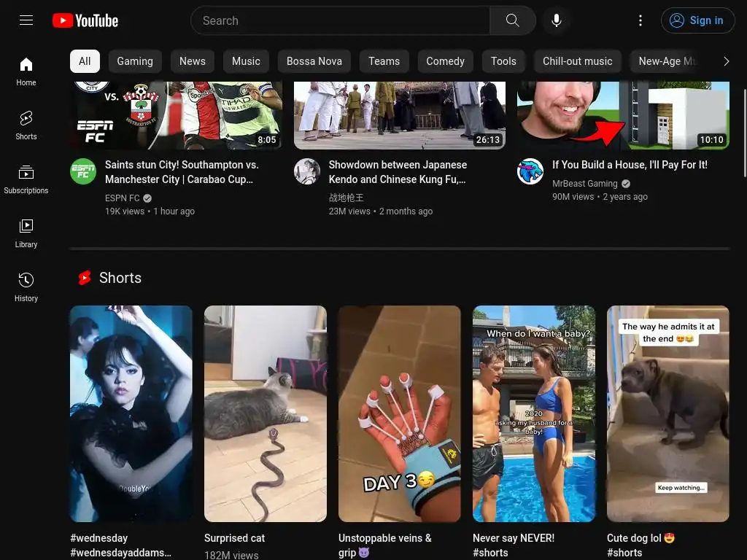Start voice search with microphone
The height and width of the screenshot is (560, 747).
click(557, 20)
